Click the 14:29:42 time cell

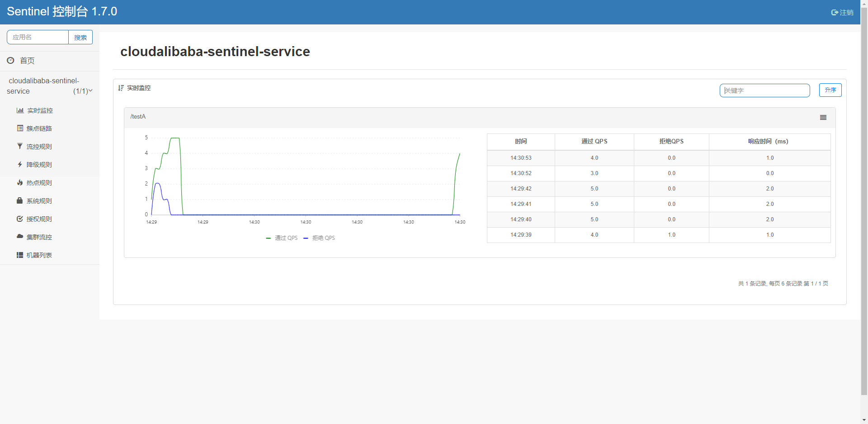pyautogui.click(x=521, y=189)
